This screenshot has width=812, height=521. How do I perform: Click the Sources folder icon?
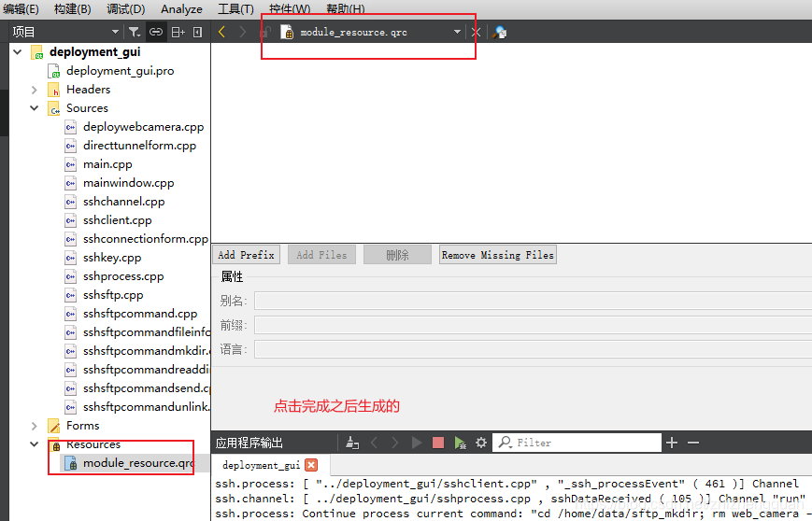[54, 108]
